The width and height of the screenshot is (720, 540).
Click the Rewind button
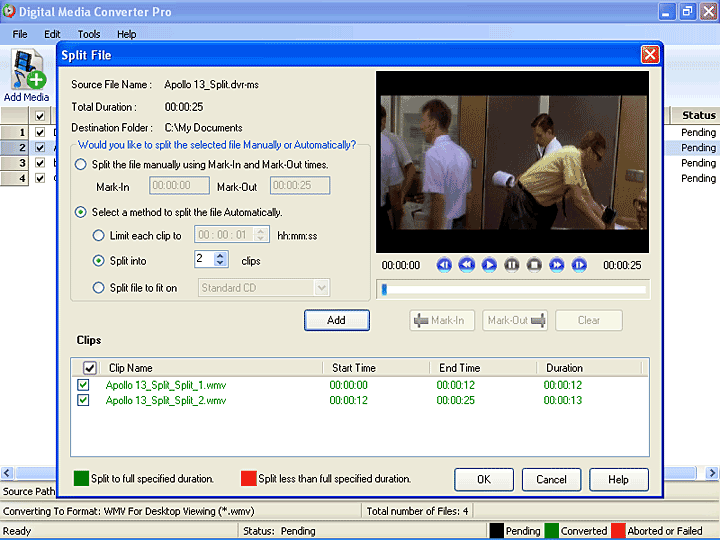(466, 265)
